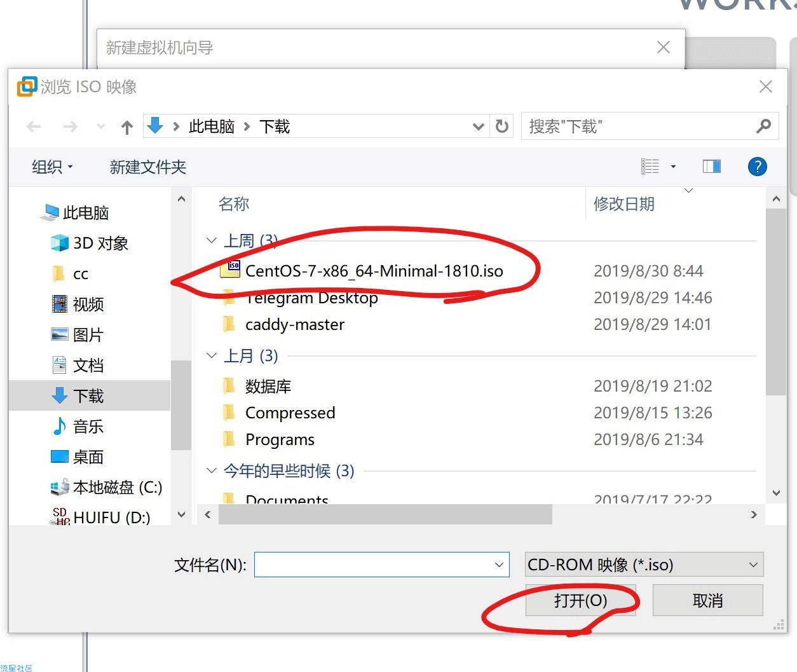The image size is (797, 672).
Task: Create a folder with 新建文件夹
Action: pyautogui.click(x=148, y=167)
